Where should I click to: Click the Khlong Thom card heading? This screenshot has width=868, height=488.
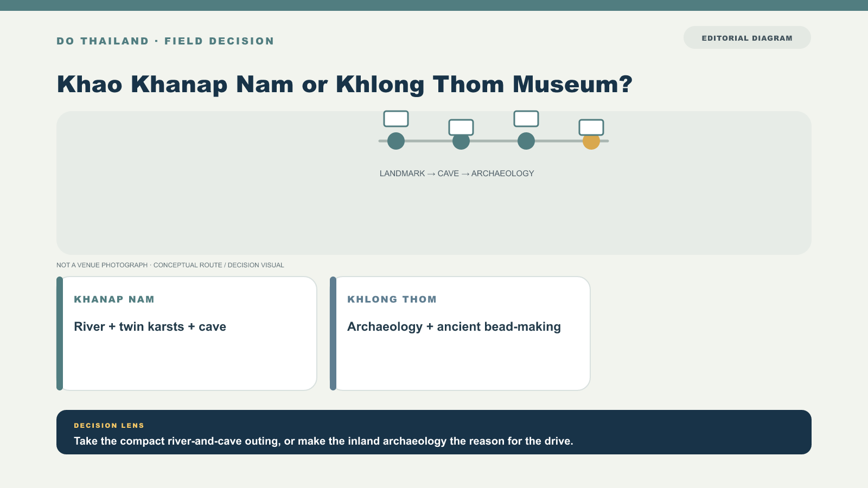pyautogui.click(x=392, y=299)
